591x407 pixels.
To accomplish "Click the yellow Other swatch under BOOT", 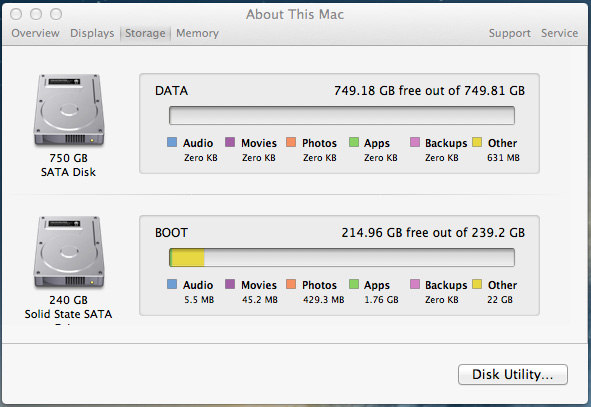I will 477,284.
